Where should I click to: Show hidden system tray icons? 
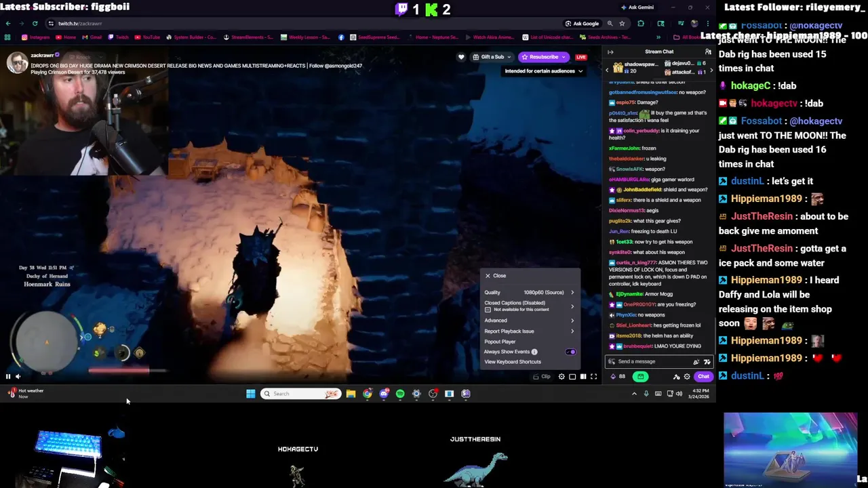pyautogui.click(x=634, y=394)
